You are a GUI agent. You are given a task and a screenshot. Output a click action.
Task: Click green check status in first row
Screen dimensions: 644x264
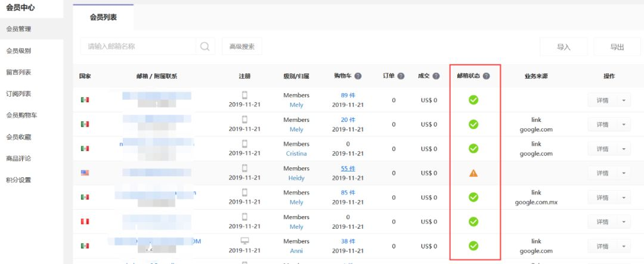(473, 100)
